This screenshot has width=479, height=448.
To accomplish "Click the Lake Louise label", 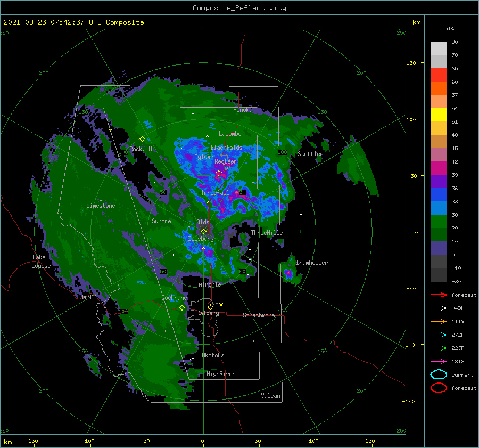I will pyautogui.click(x=41, y=262).
